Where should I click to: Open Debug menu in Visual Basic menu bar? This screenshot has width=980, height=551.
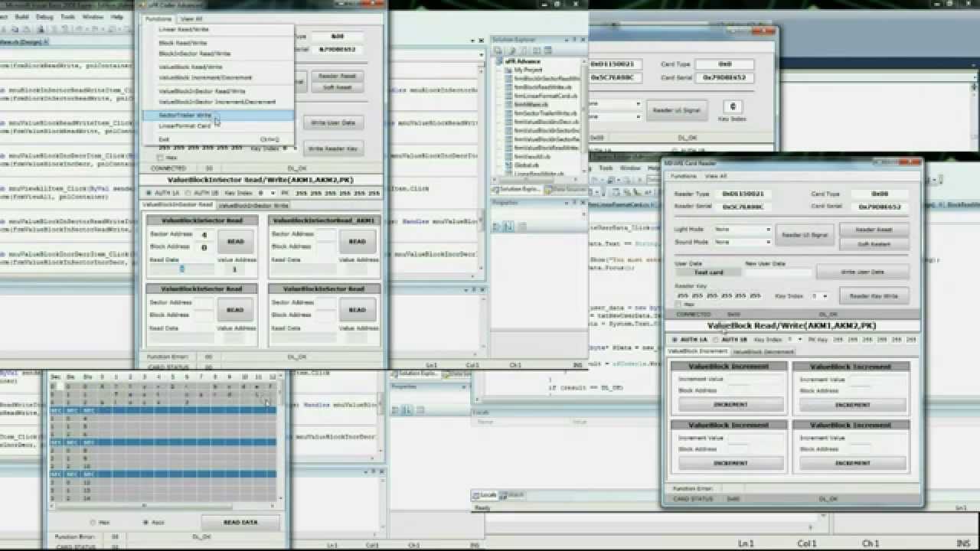(44, 16)
